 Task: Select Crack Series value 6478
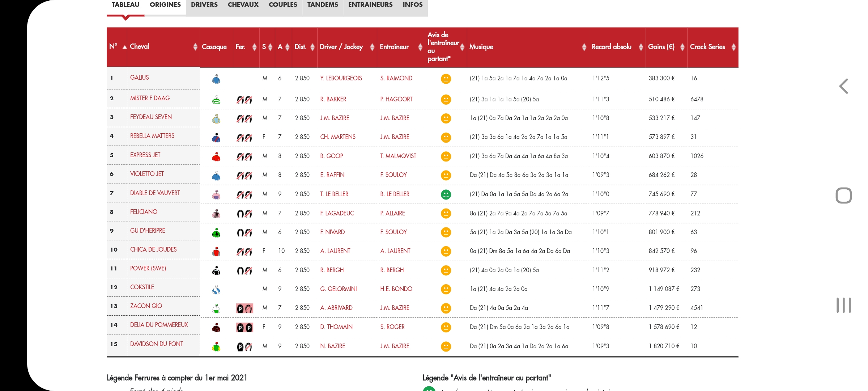click(x=697, y=99)
